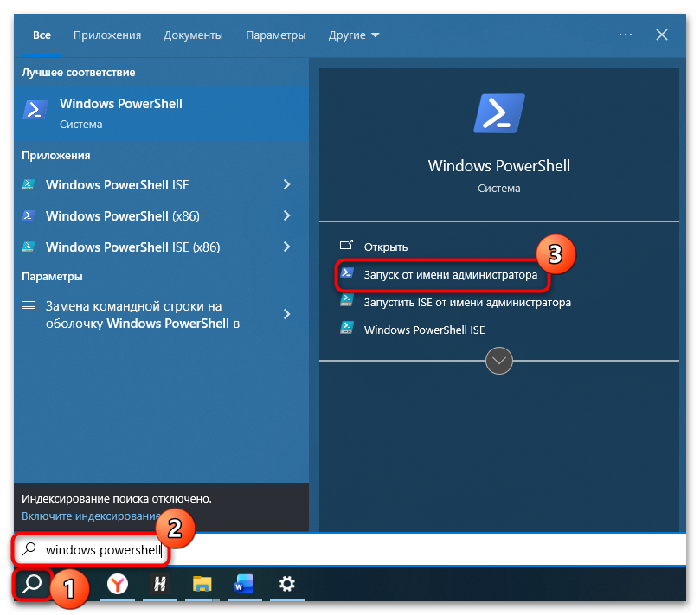700x615 pixels.
Task: Click 'Открыть' in the preview pane
Action: pos(386,247)
